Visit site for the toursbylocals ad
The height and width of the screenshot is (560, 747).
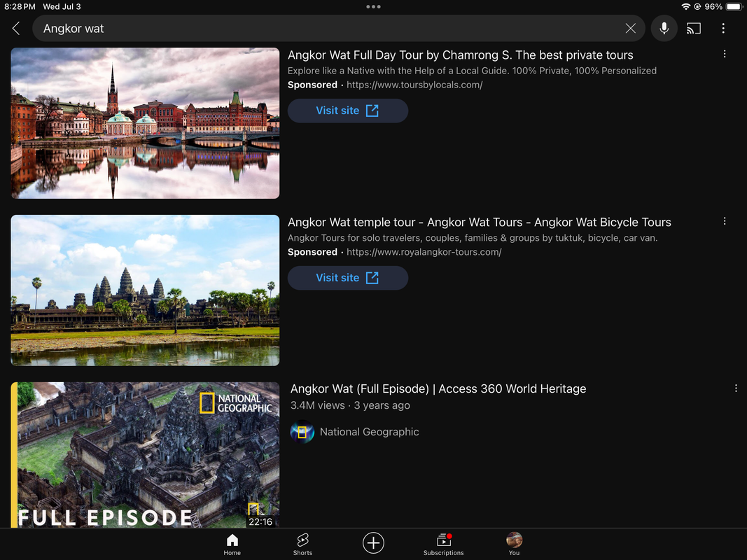348,111
